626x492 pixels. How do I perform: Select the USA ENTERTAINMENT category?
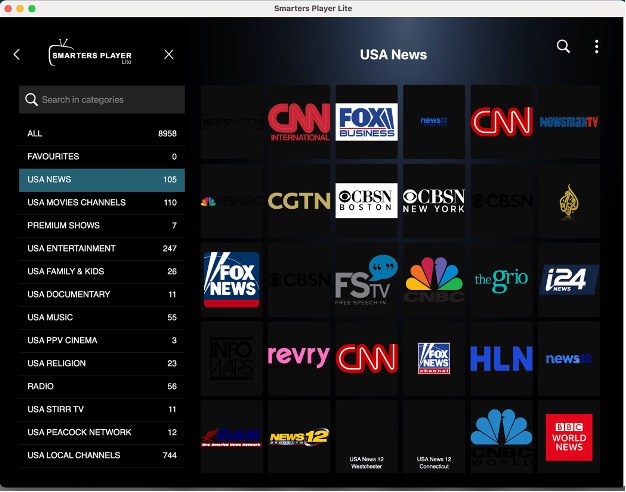tap(102, 248)
